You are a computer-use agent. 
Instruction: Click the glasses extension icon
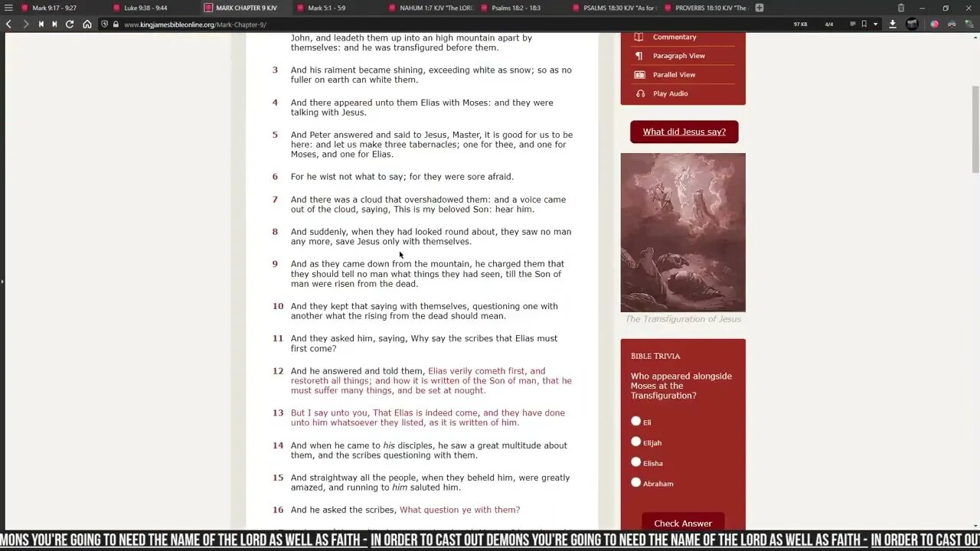point(952,24)
